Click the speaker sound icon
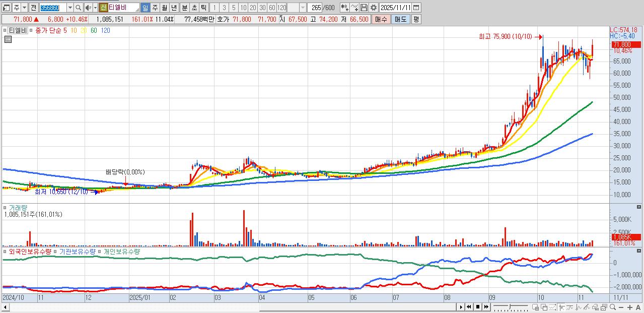The width and height of the screenshot is (644, 313). (x=88, y=8)
